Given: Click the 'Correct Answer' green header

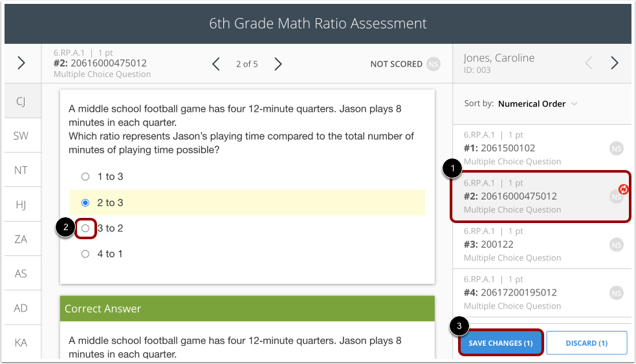Looking at the screenshot, I should 247,308.
